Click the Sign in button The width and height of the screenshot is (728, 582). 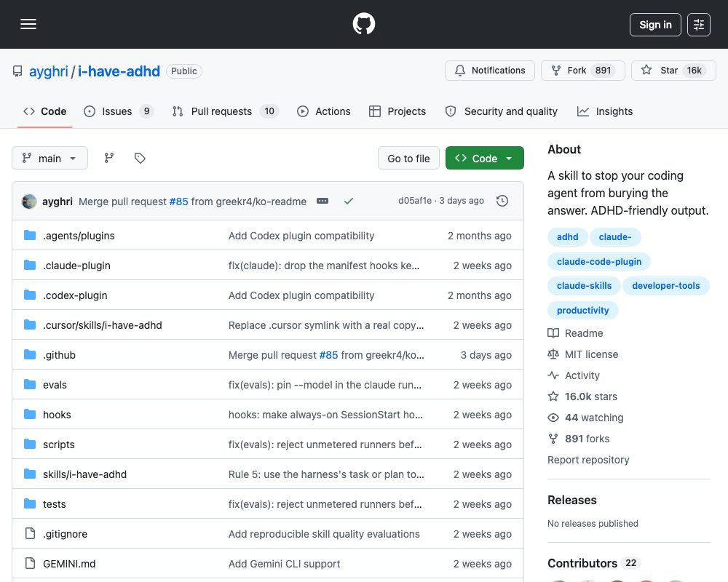tap(655, 25)
